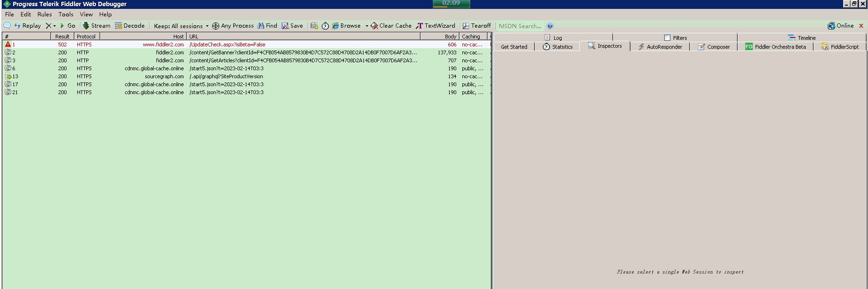Image resolution: width=868 pixels, height=289 pixels.
Task: Switch to the Log tab
Action: click(x=553, y=37)
